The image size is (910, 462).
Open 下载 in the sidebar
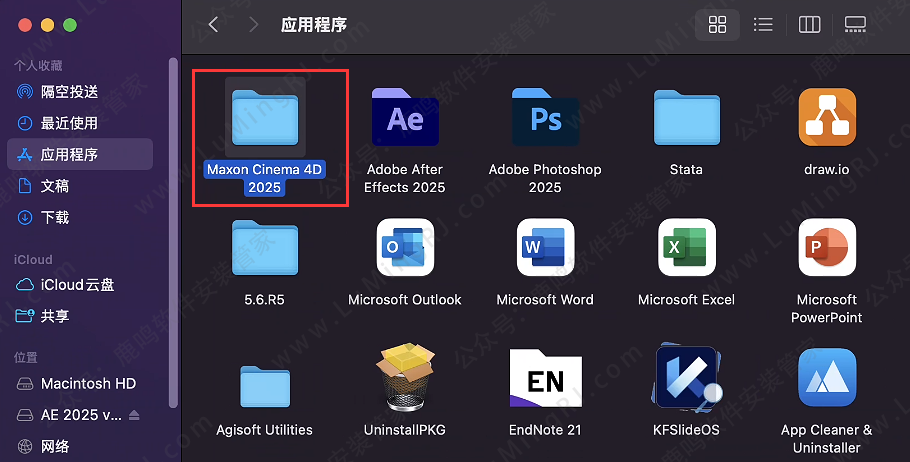[x=80, y=218]
